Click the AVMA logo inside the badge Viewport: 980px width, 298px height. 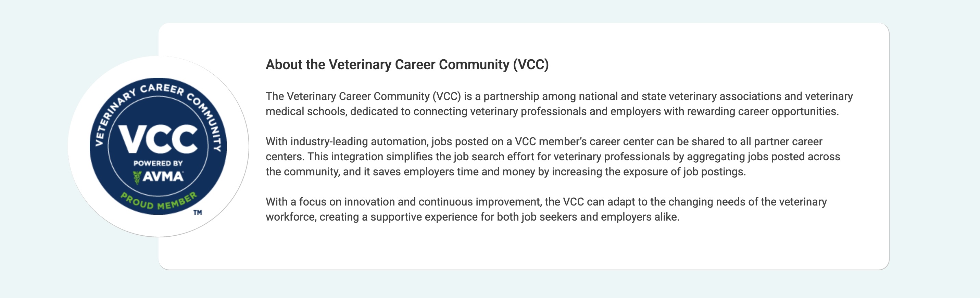(158, 177)
